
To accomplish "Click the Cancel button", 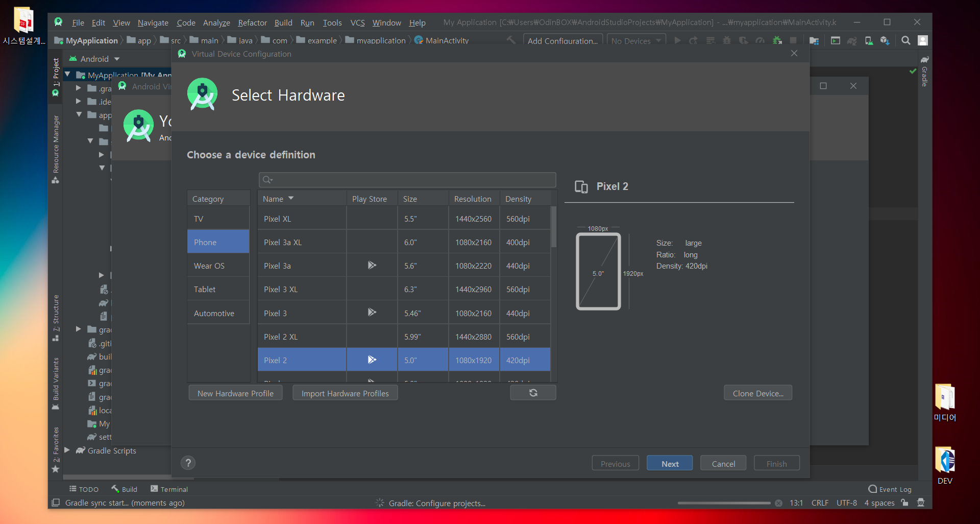I will [723, 463].
